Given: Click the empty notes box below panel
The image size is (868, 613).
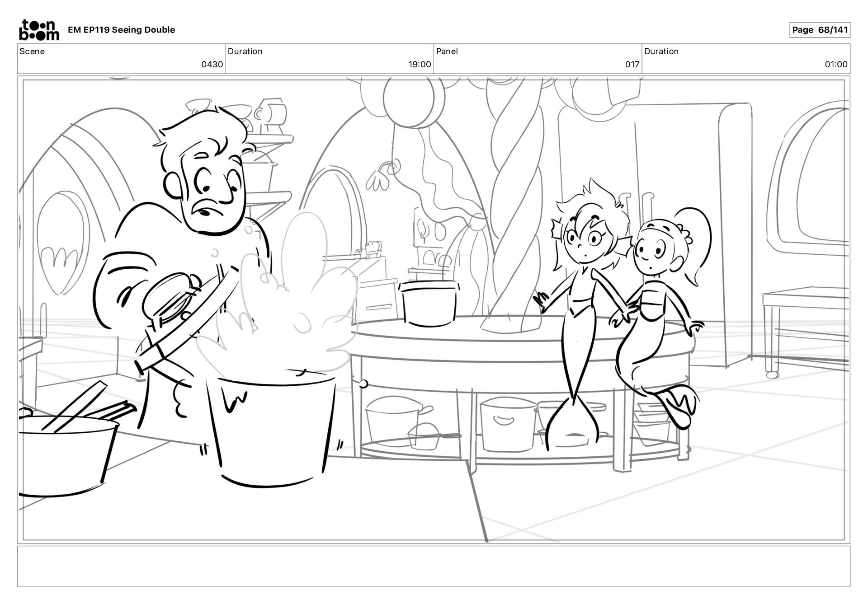Looking at the screenshot, I should point(434,566).
